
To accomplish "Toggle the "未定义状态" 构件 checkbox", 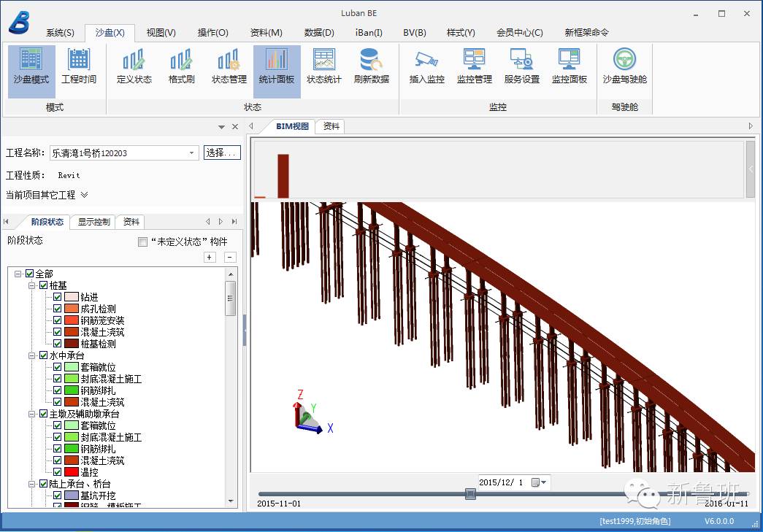I will (142, 242).
